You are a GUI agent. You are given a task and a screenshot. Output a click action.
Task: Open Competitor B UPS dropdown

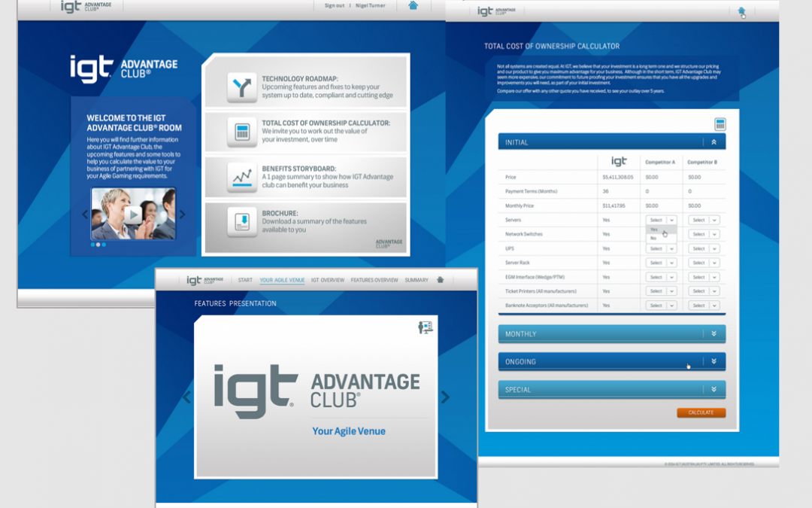704,248
